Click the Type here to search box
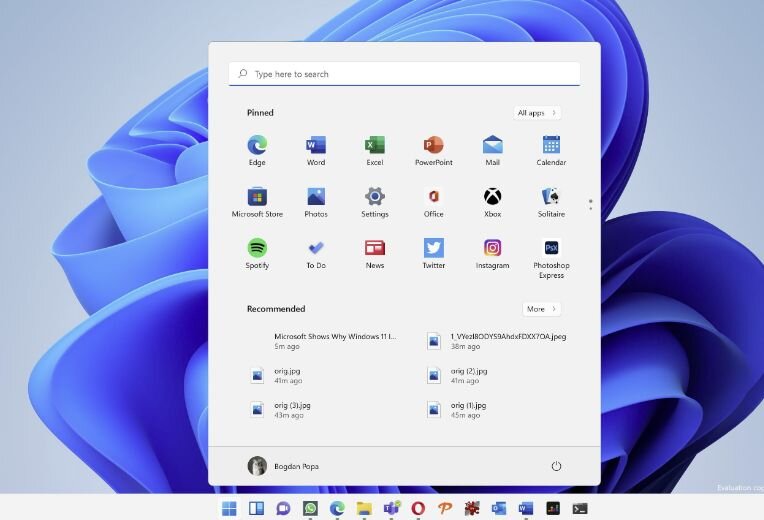The width and height of the screenshot is (764, 520). [x=404, y=74]
